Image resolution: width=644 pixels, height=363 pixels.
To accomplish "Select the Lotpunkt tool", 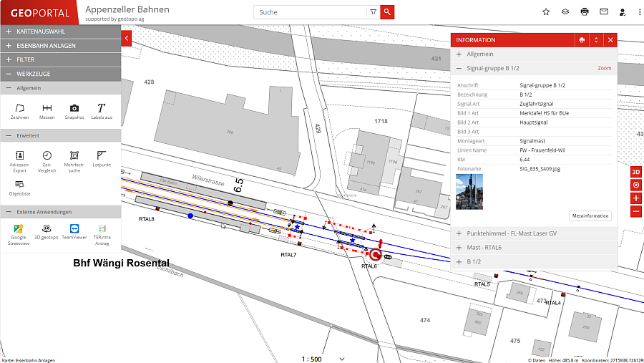I will pos(102,159).
